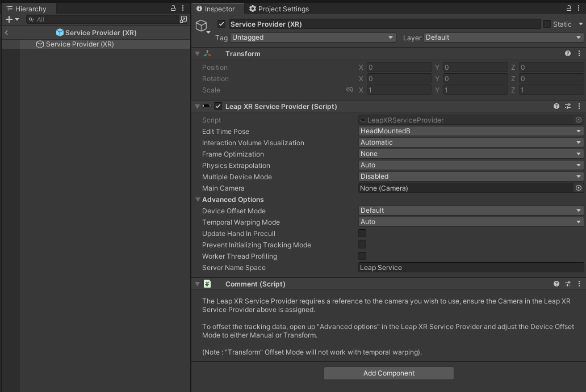Open the Static options dropdown arrow
586x392 pixels.
tap(580, 24)
